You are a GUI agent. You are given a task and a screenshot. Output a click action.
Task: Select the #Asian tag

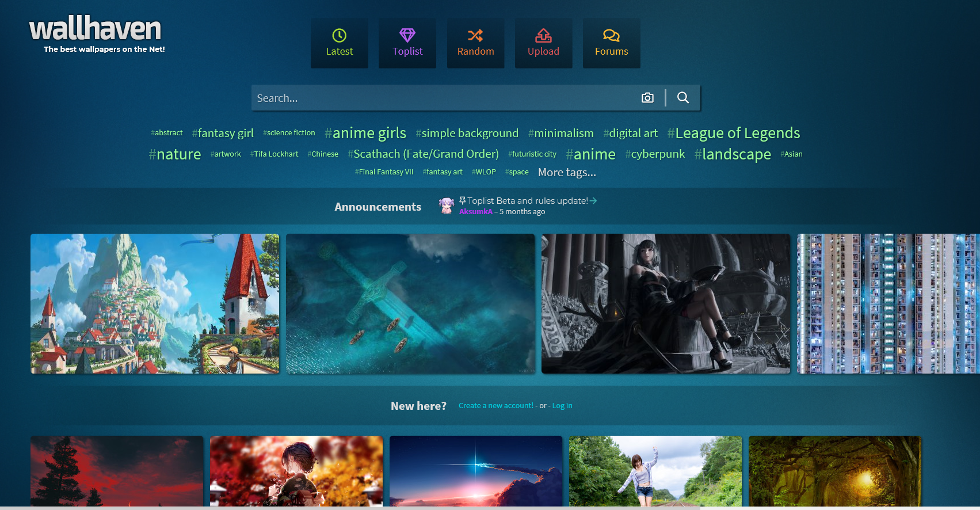791,154
